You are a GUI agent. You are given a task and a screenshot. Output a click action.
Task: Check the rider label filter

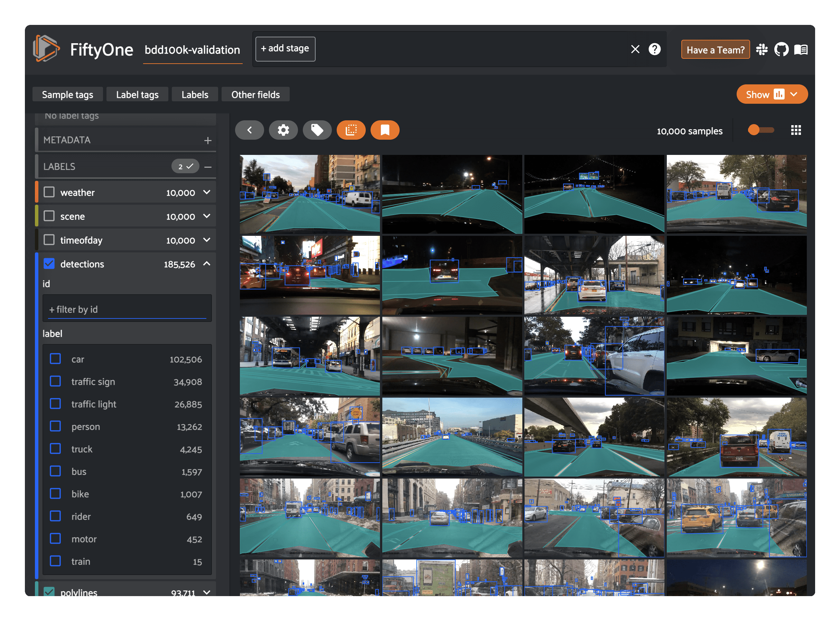(56, 516)
